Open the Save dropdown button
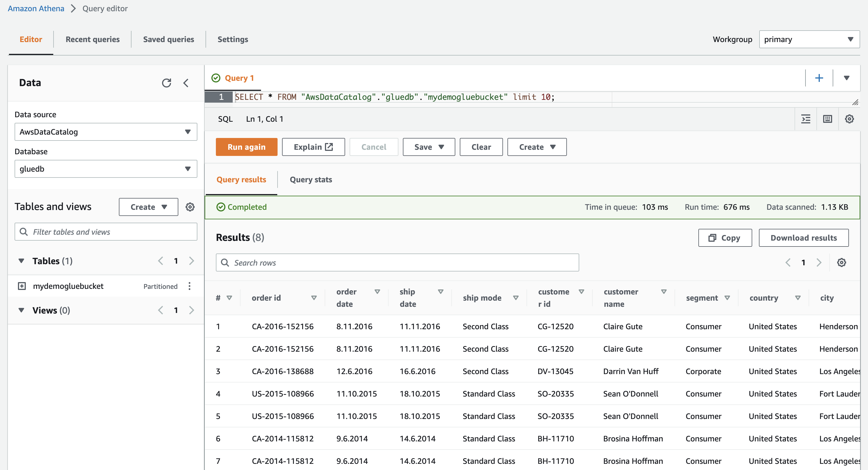 pos(429,147)
